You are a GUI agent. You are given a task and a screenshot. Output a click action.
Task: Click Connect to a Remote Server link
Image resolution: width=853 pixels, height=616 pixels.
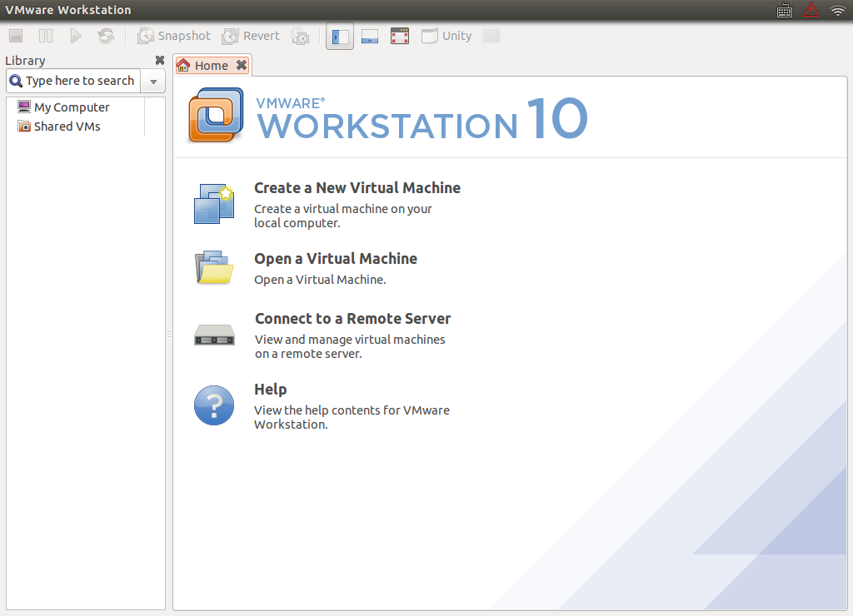(x=353, y=318)
